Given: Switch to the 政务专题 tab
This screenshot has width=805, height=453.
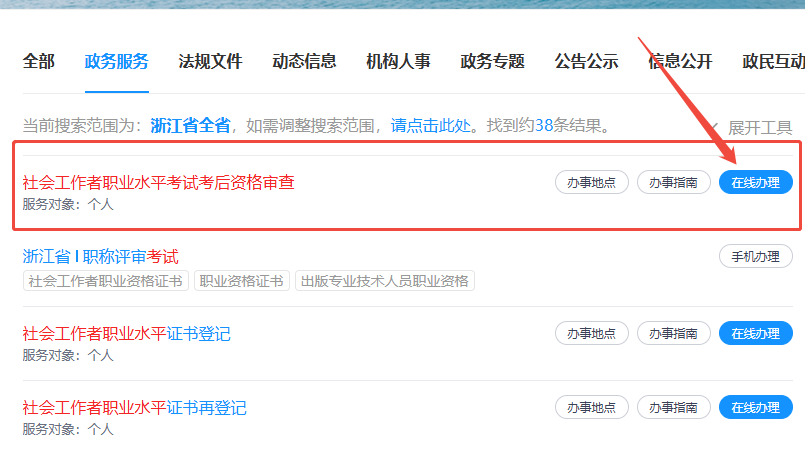Looking at the screenshot, I should coord(492,62).
